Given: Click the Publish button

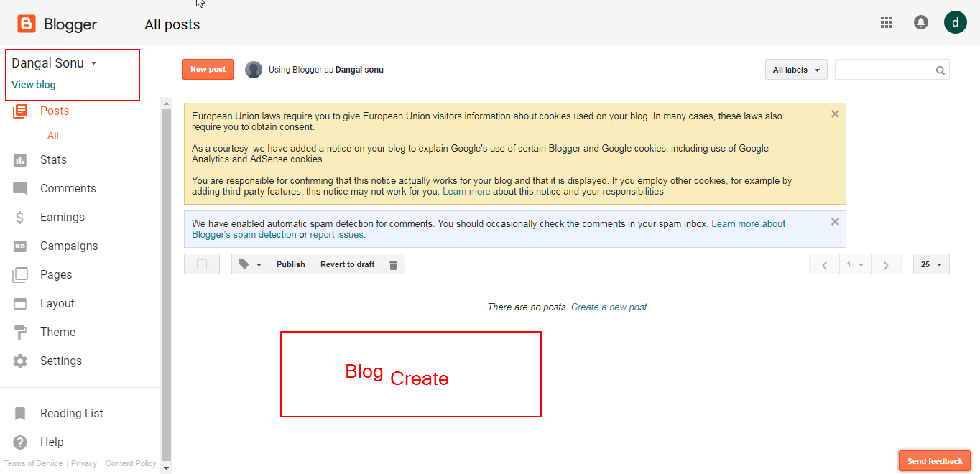Looking at the screenshot, I should [x=291, y=264].
